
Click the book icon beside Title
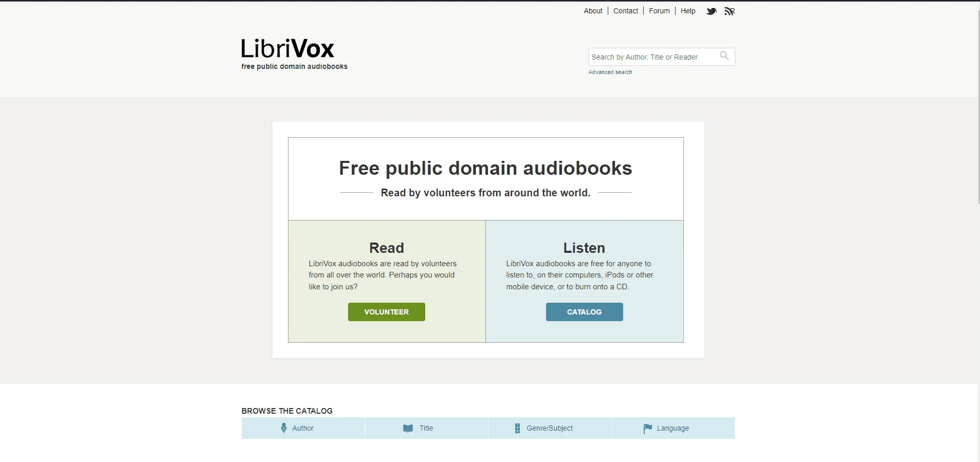pyautogui.click(x=408, y=428)
